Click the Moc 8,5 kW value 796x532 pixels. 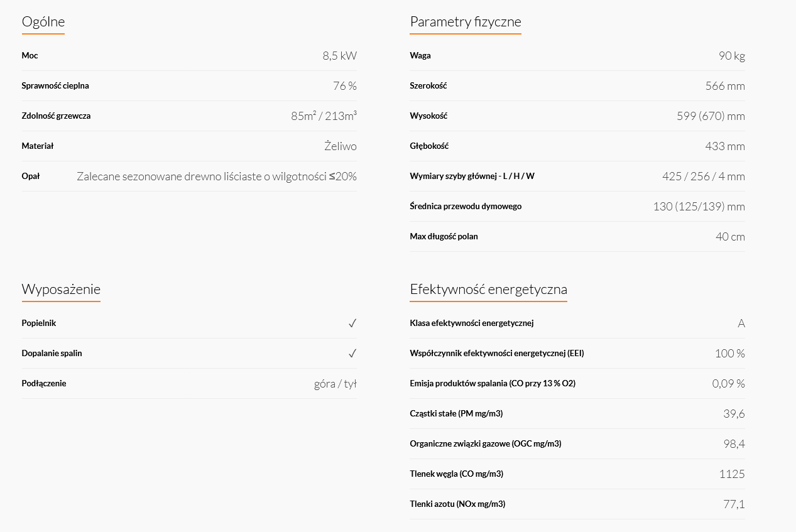(x=340, y=55)
